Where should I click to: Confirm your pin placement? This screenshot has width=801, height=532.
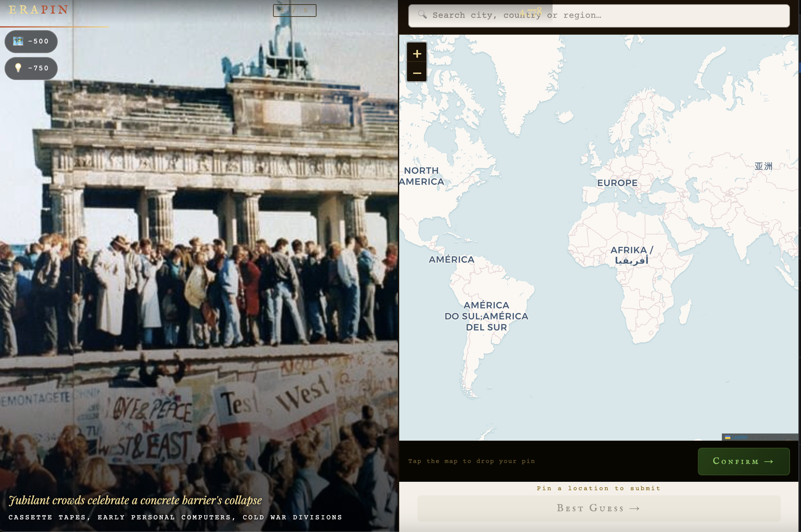click(744, 461)
